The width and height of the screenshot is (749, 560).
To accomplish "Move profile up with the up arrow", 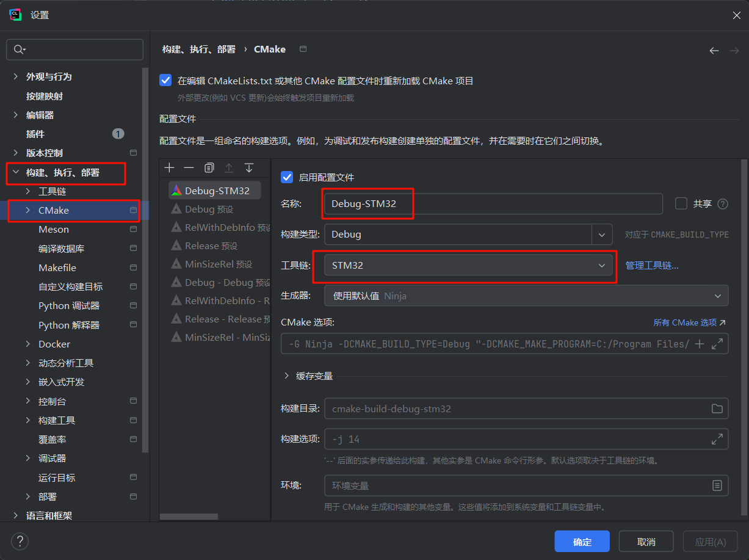I will point(229,167).
